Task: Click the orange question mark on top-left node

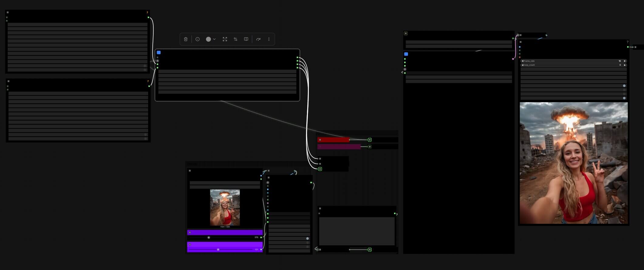Action: coord(147,12)
